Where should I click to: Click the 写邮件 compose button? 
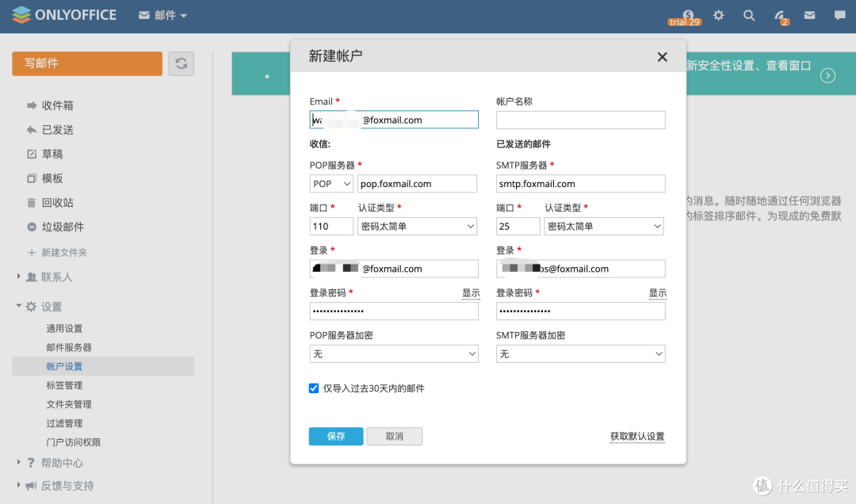[87, 63]
